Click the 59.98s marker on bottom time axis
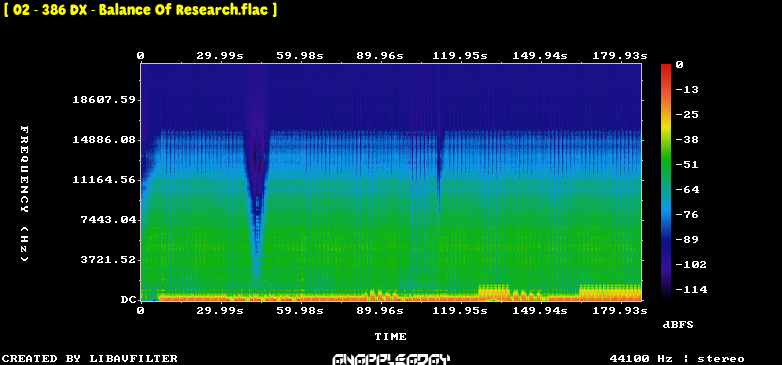Screen dimensions: 782x365 pos(300,311)
